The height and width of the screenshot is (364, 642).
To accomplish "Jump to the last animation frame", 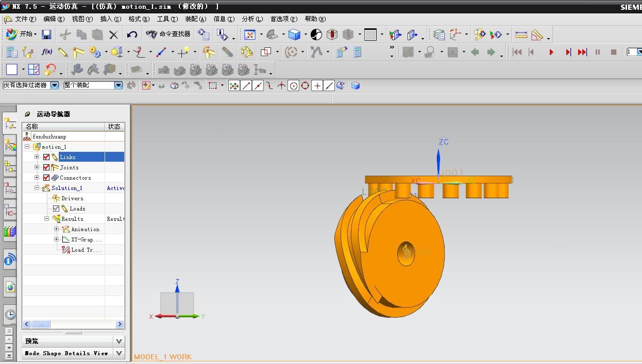I will point(582,52).
